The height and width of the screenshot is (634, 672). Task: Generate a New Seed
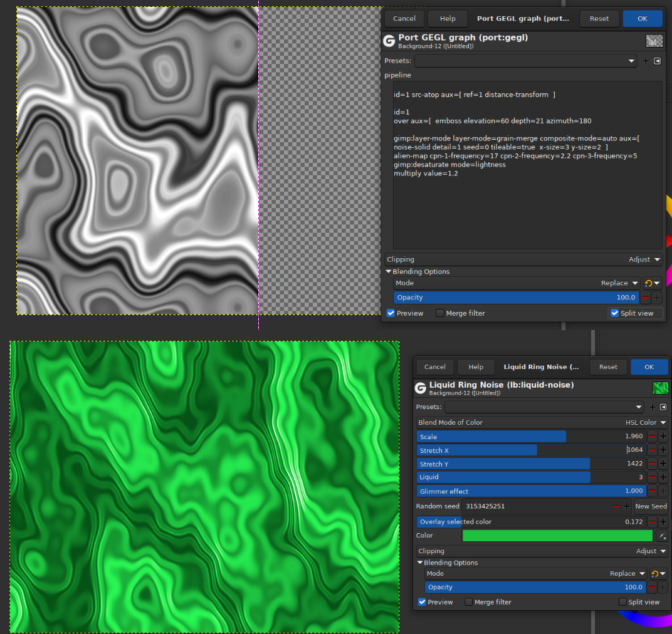pyautogui.click(x=651, y=506)
